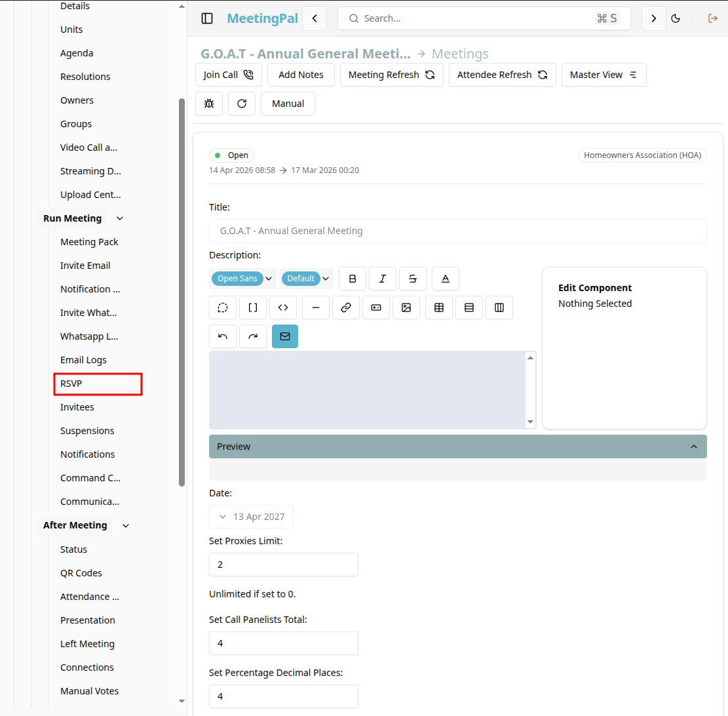Open Master View menu
Screen dimensions: 728x716
point(604,75)
